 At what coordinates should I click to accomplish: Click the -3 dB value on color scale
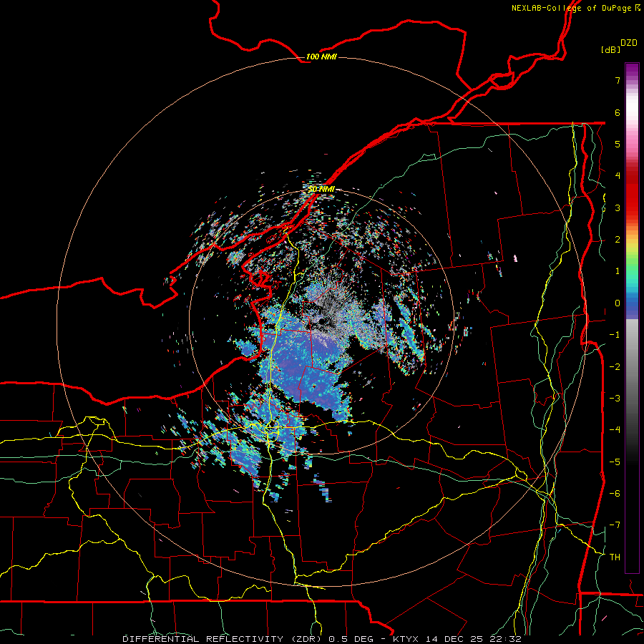(x=615, y=399)
